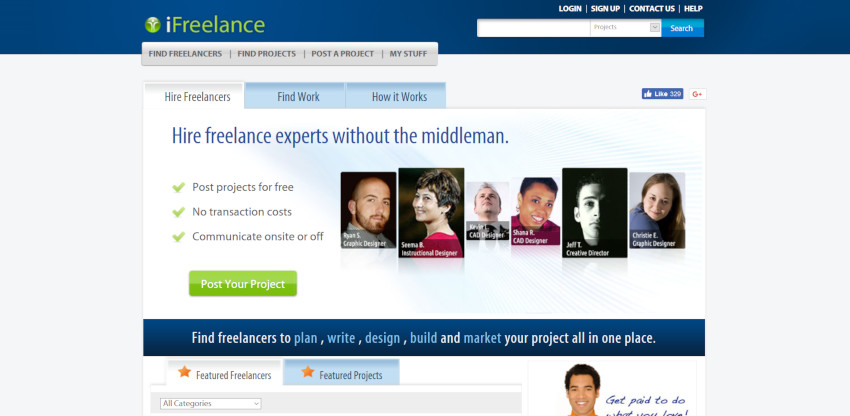
Task: Focus the header search text field
Action: coord(533,28)
